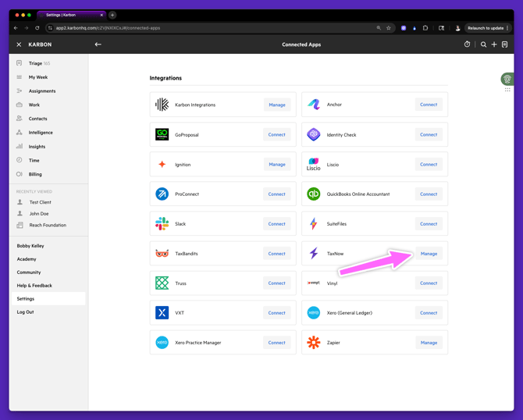Open search with the magnifier icon
Image resolution: width=523 pixels, height=420 pixels.
[x=483, y=44]
